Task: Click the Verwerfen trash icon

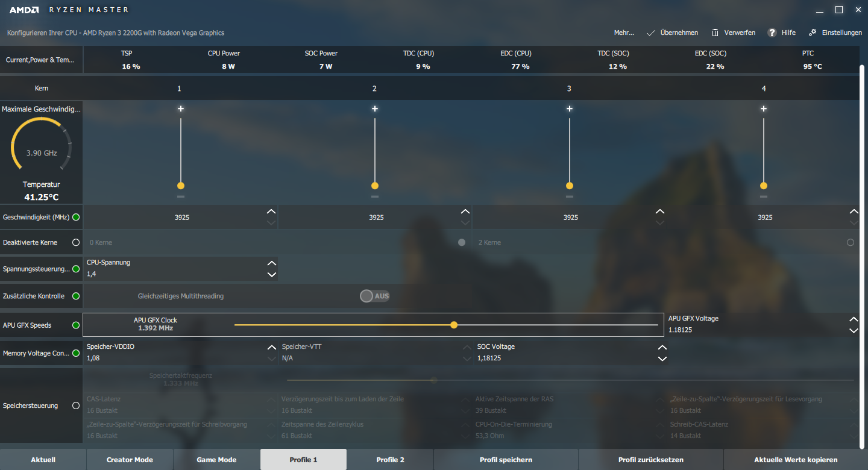Action: [715, 33]
